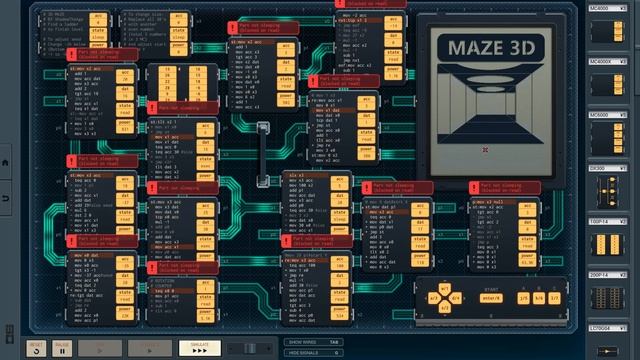
Task: Select the 200P-14 memory part
Action: [608, 298]
